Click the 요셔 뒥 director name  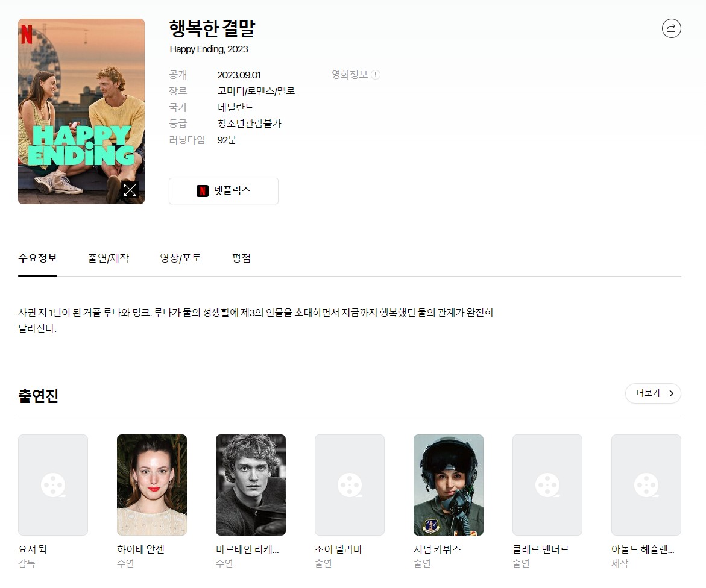33,549
